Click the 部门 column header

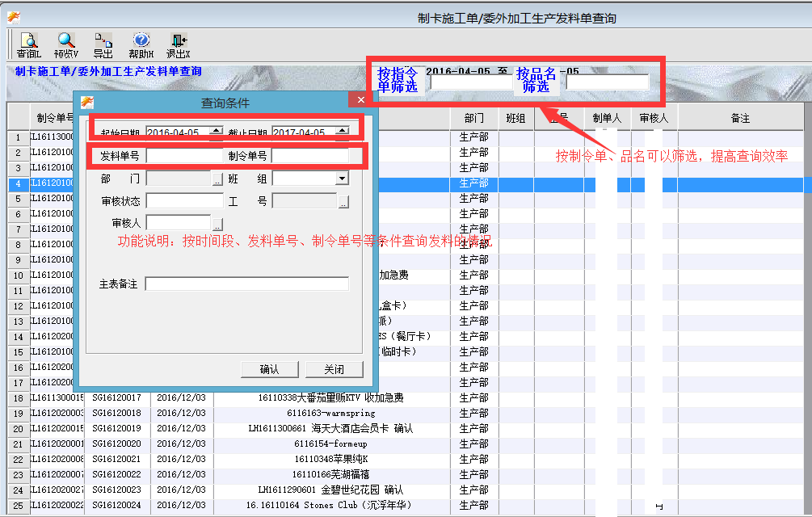(473, 118)
